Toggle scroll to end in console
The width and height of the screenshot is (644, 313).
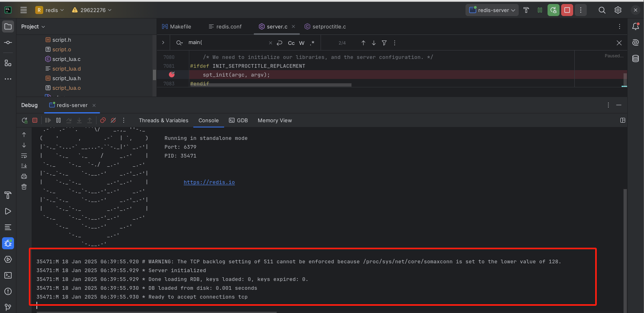tap(24, 166)
